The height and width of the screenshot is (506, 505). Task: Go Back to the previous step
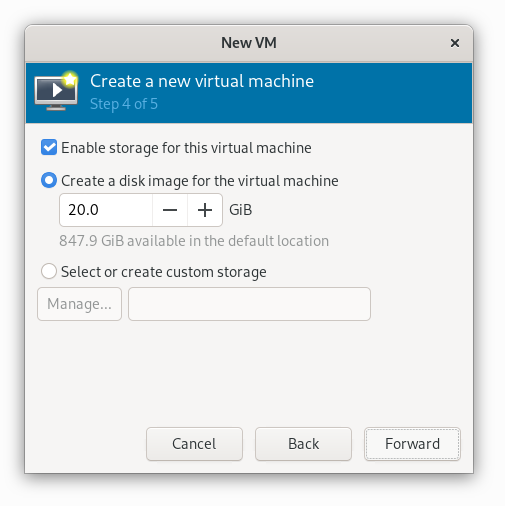coord(303,444)
